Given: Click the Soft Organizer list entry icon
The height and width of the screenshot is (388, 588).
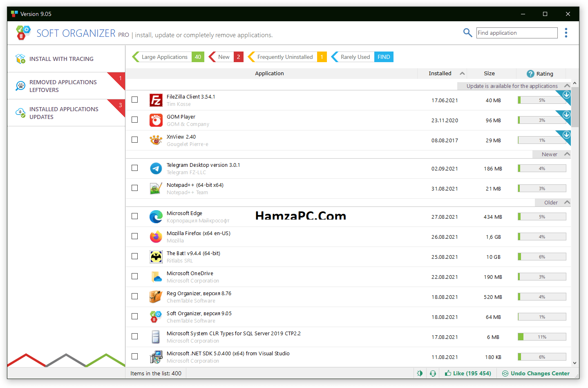Looking at the screenshot, I should pos(156,317).
